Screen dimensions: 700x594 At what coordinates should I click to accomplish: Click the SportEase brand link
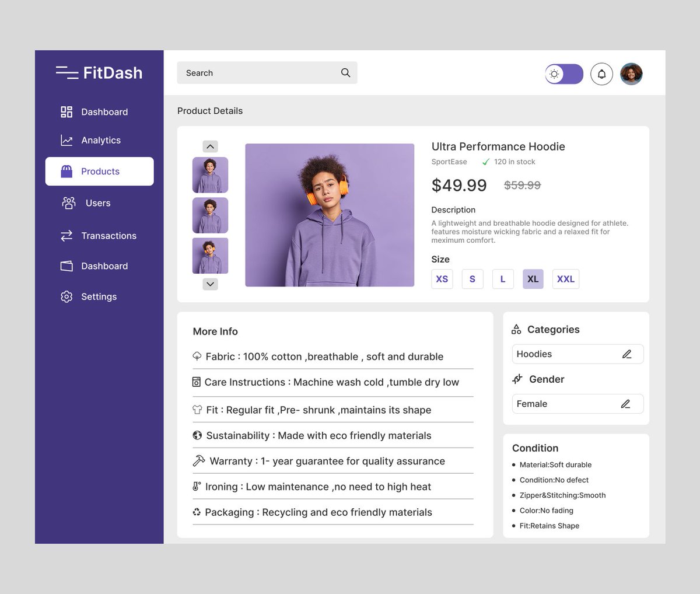(x=449, y=162)
